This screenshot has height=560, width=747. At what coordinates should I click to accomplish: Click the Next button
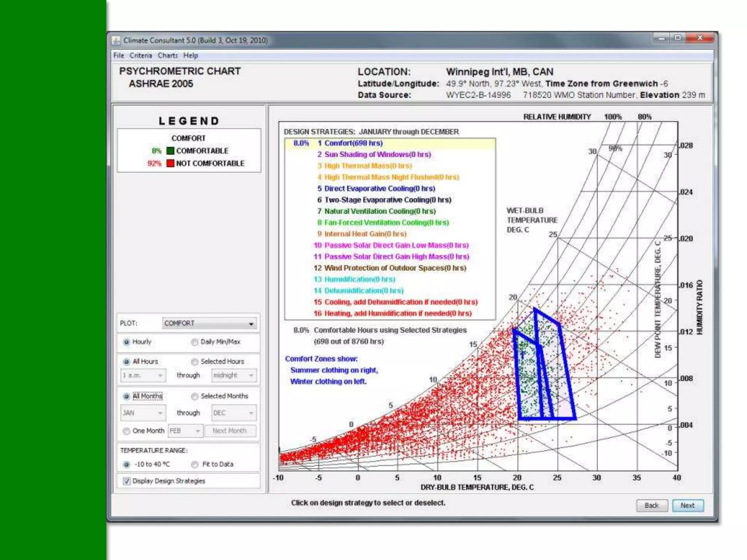[x=688, y=505]
